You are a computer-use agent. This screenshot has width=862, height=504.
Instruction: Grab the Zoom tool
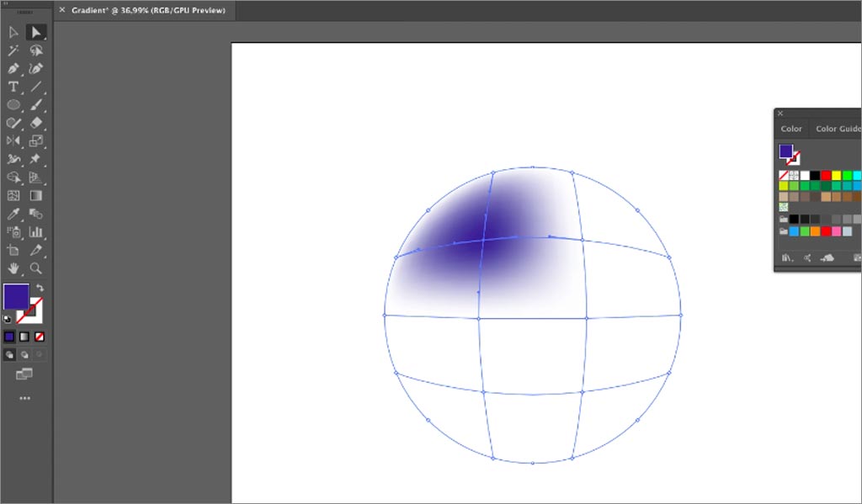[x=35, y=269]
